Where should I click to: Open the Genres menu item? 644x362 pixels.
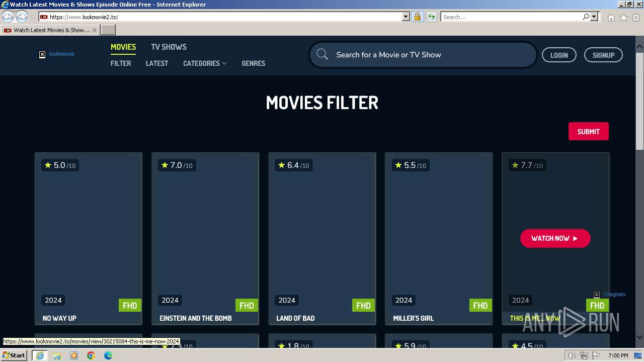pyautogui.click(x=253, y=63)
